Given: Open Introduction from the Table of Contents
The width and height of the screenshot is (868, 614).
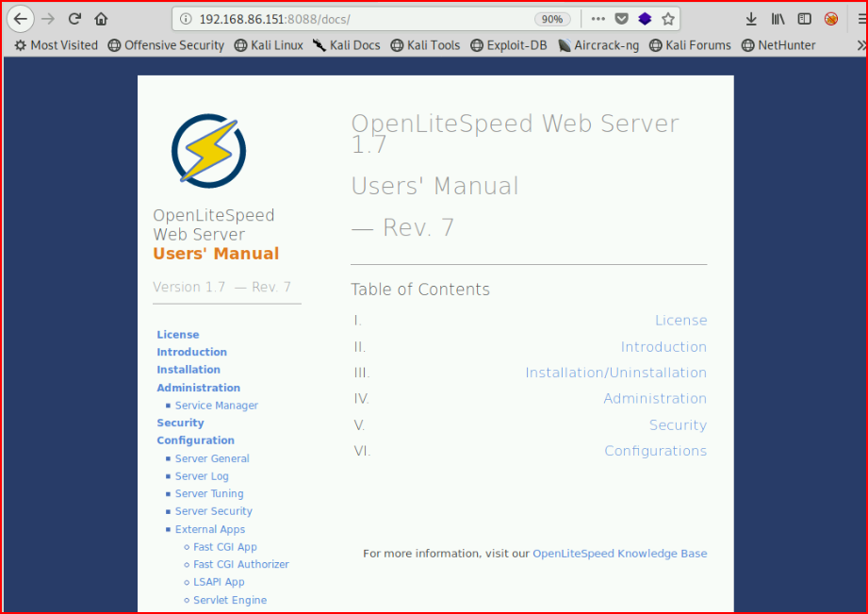Looking at the screenshot, I should (x=663, y=347).
